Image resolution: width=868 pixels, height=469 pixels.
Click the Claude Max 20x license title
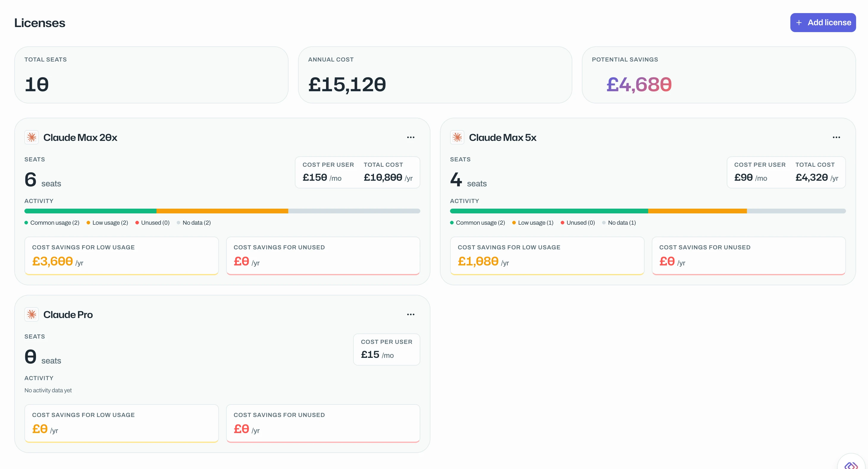[x=80, y=137]
